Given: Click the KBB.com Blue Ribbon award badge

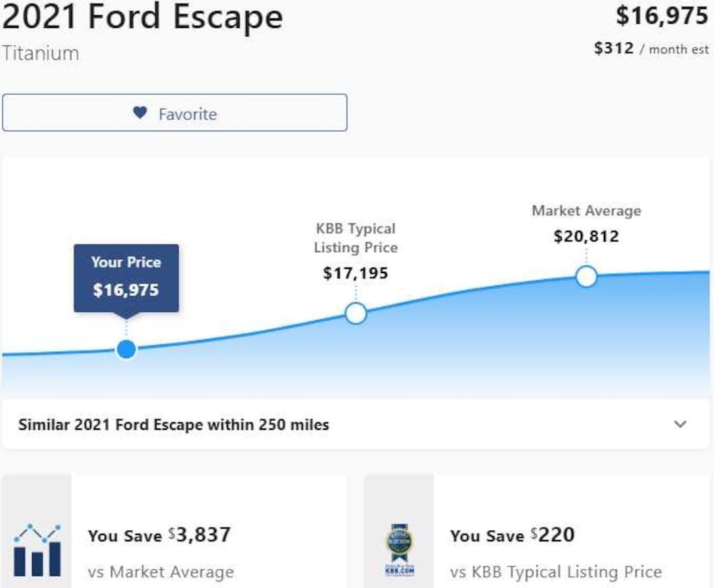Looking at the screenshot, I should tap(398, 545).
